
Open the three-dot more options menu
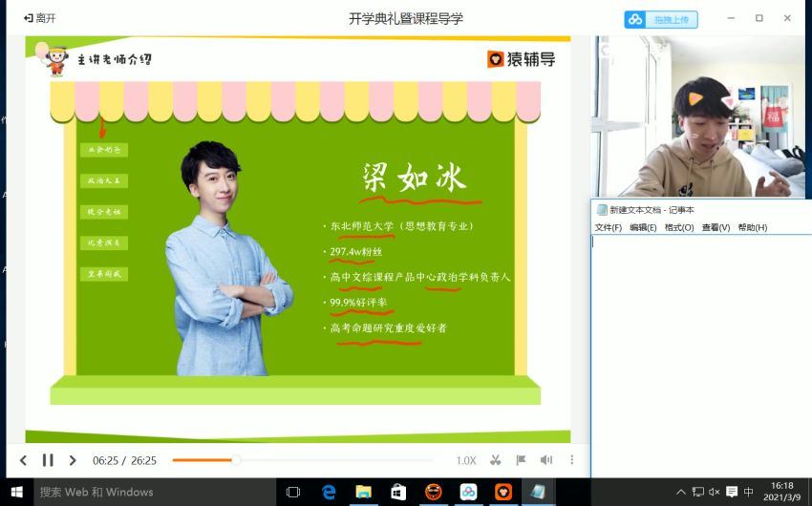pyautogui.click(x=571, y=459)
